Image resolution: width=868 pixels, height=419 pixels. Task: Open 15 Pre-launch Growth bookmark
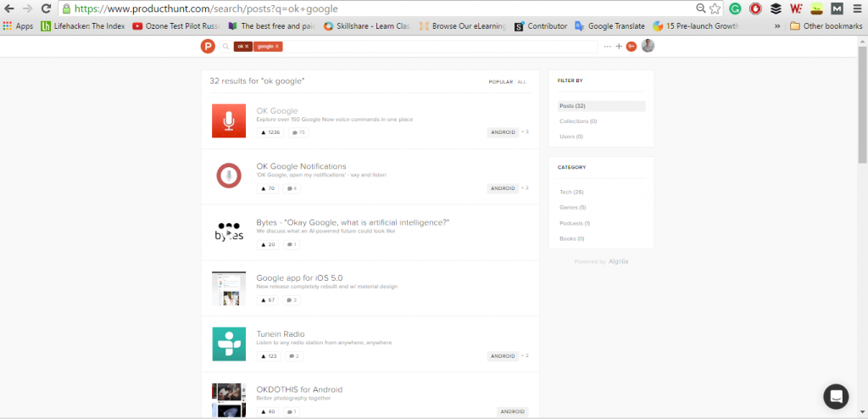(697, 26)
